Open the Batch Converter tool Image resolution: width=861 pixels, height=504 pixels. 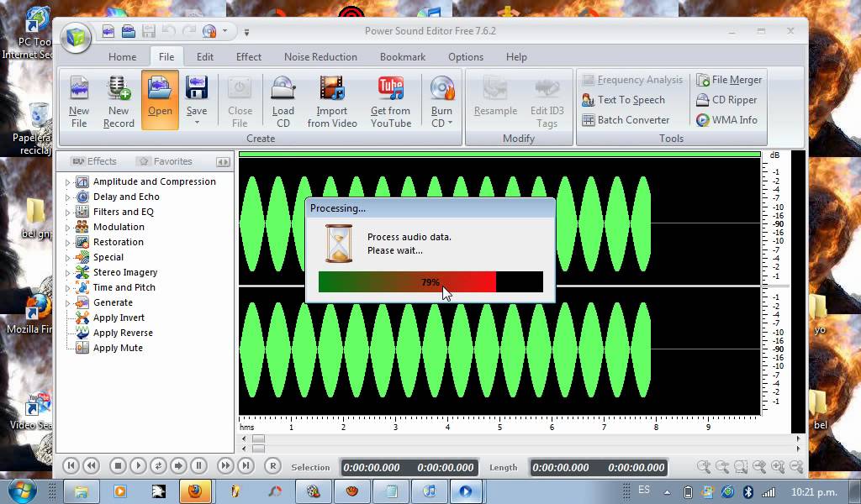(x=626, y=119)
